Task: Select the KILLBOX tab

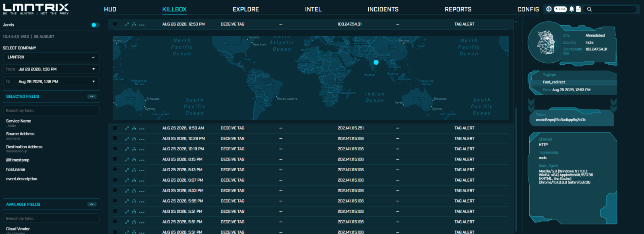Action: point(174,9)
